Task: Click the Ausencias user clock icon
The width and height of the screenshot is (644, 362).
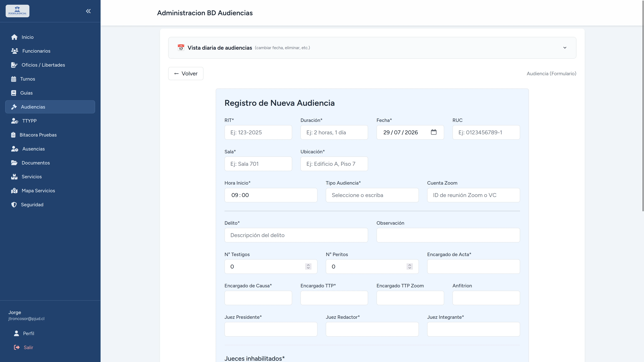Action: point(14,149)
